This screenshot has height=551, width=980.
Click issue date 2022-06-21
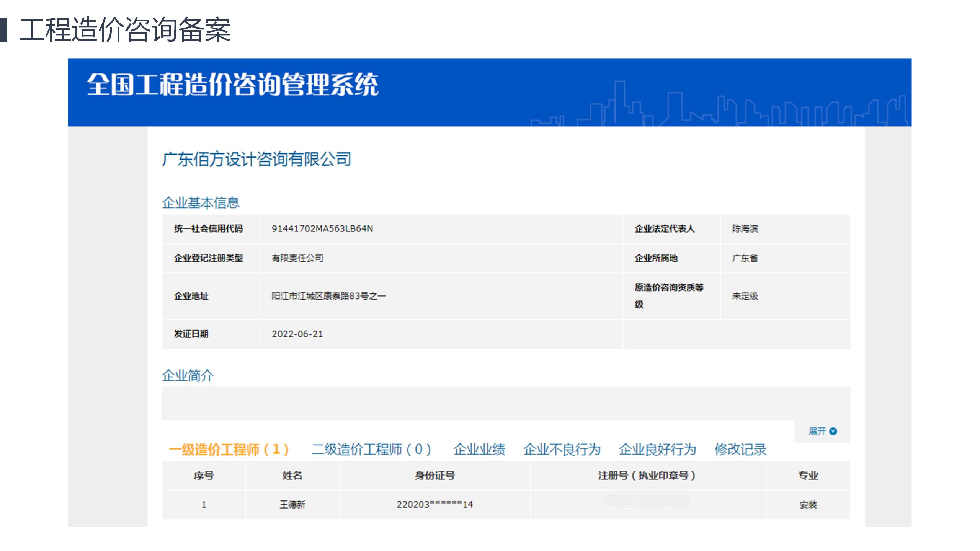tap(297, 334)
